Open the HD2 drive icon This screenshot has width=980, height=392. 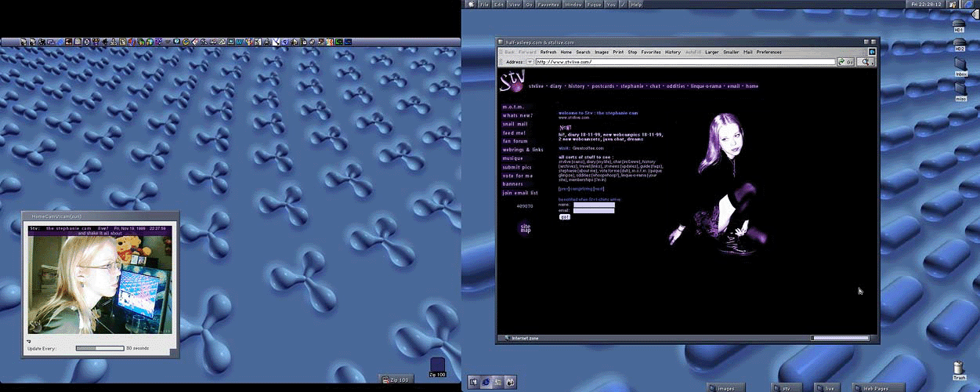tap(960, 42)
